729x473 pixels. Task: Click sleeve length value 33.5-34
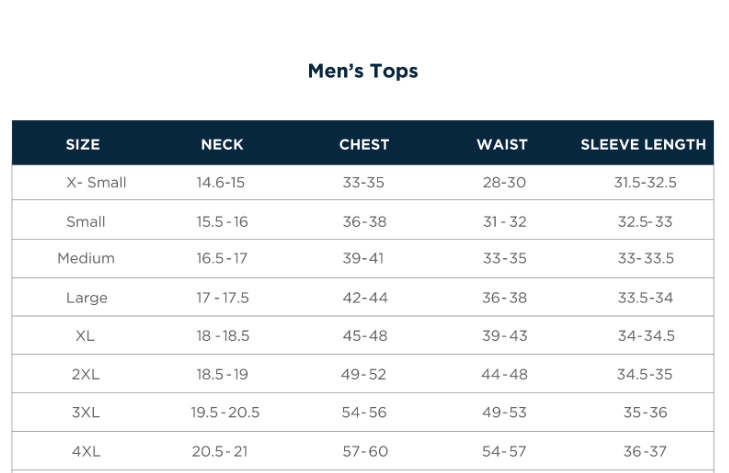click(x=645, y=298)
